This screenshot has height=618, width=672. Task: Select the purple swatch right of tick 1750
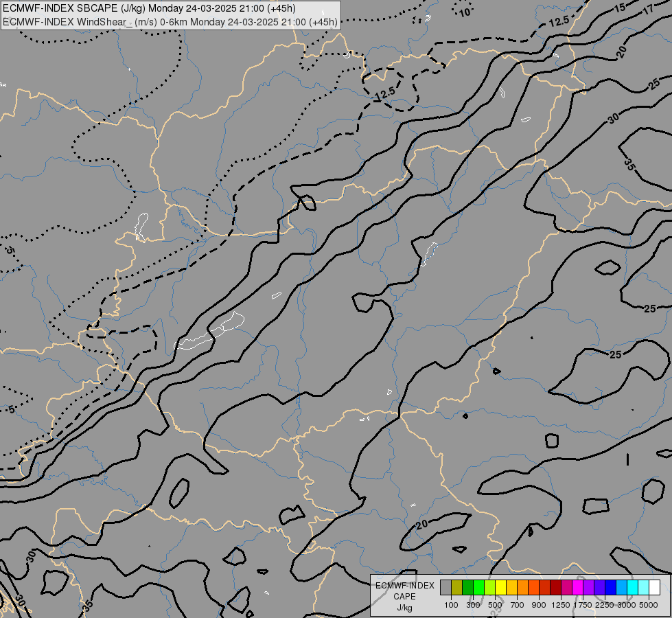[589, 588]
